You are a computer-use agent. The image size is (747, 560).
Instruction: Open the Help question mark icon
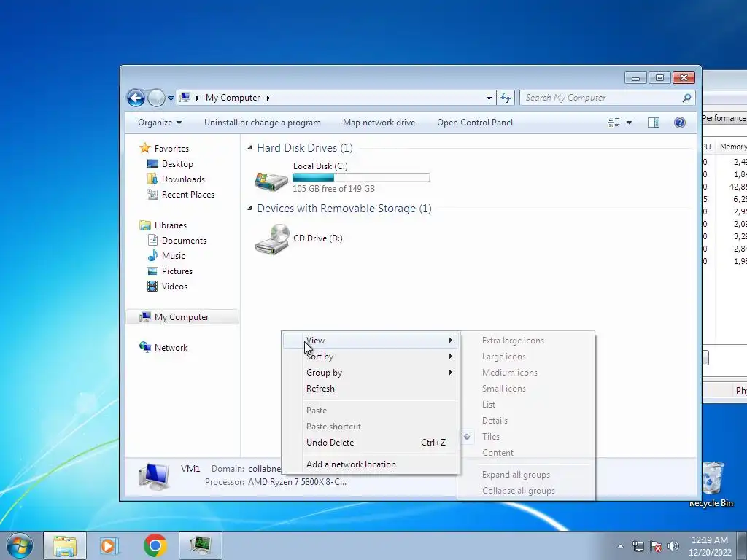pos(680,122)
